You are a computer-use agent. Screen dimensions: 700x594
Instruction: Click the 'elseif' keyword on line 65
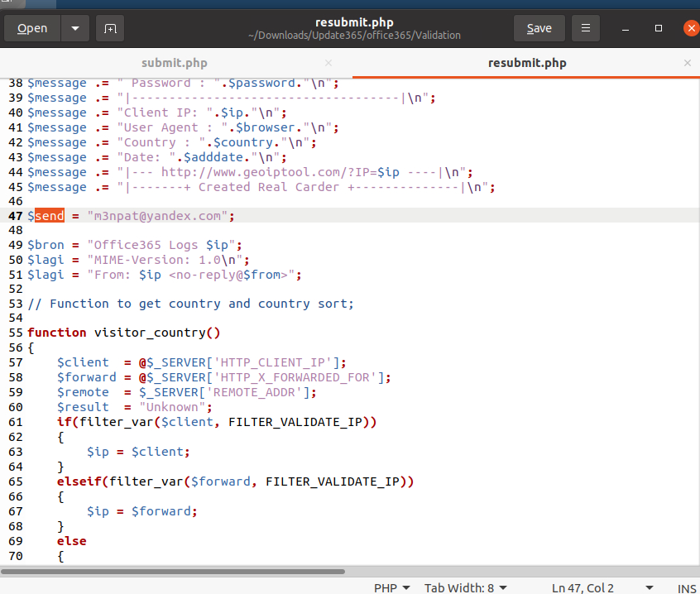click(79, 481)
